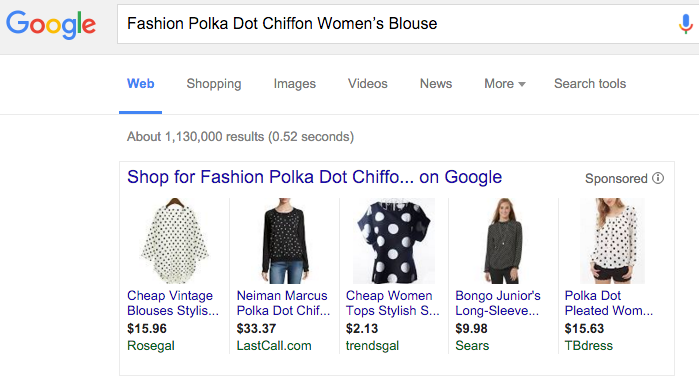This screenshot has width=699, height=387.
Task: Click into the search query field
Action: (x=397, y=24)
